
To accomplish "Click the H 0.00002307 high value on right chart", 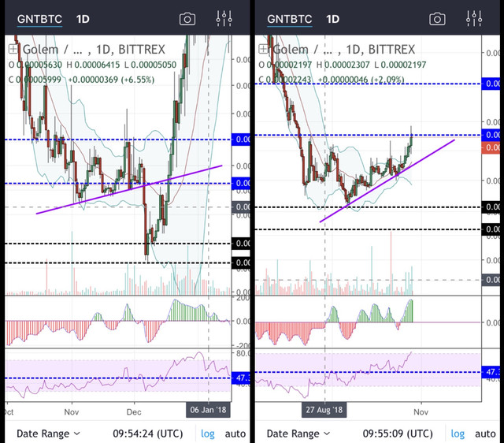I will point(343,65).
